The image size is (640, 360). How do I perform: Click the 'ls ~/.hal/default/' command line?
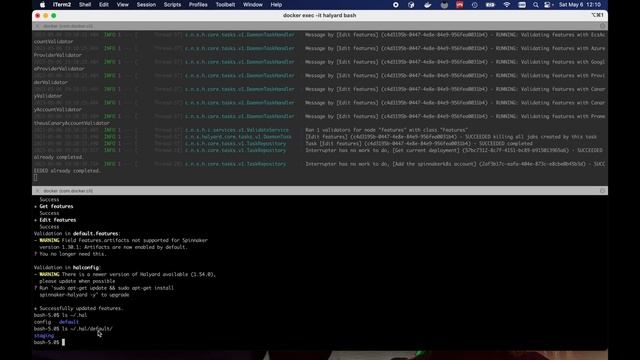[x=73, y=329]
